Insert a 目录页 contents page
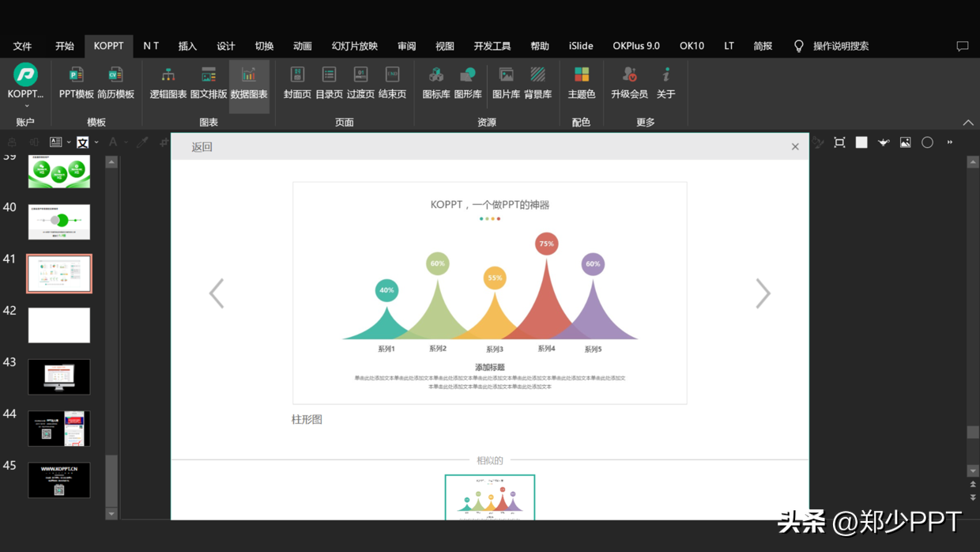980x552 pixels. (x=329, y=82)
